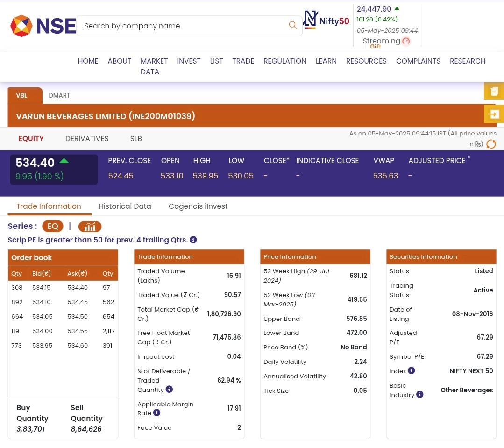The width and height of the screenshot is (504, 448).
Task: Go to the COMPLAINTS page
Action: click(x=418, y=61)
